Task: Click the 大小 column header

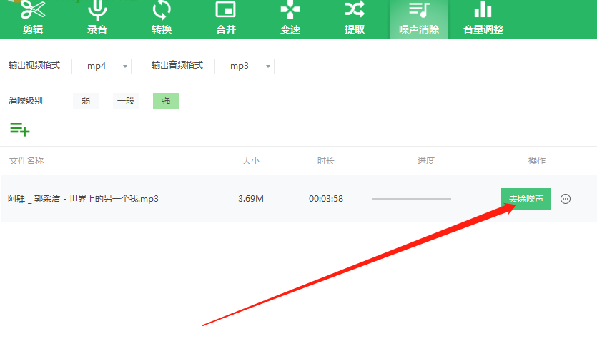Action: [251, 161]
